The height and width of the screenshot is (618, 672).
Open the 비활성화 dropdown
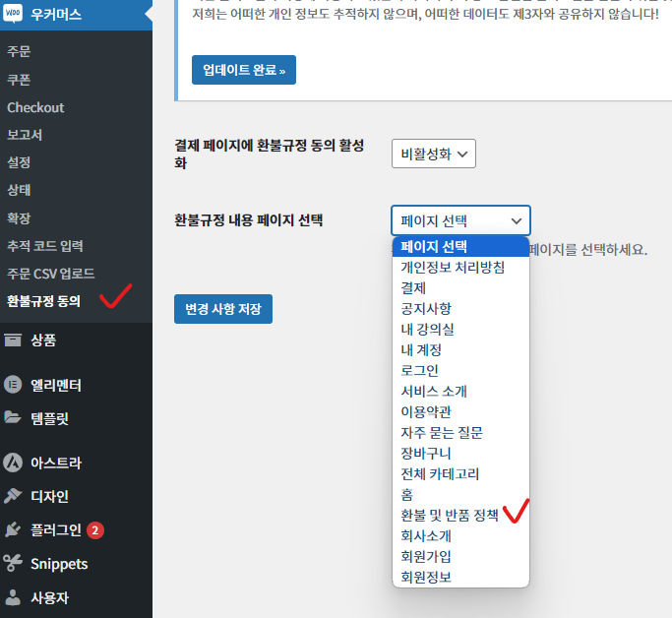click(x=434, y=154)
